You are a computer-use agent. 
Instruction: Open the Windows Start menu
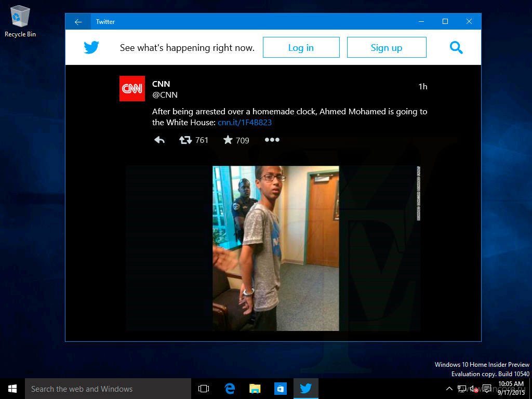coord(12,389)
